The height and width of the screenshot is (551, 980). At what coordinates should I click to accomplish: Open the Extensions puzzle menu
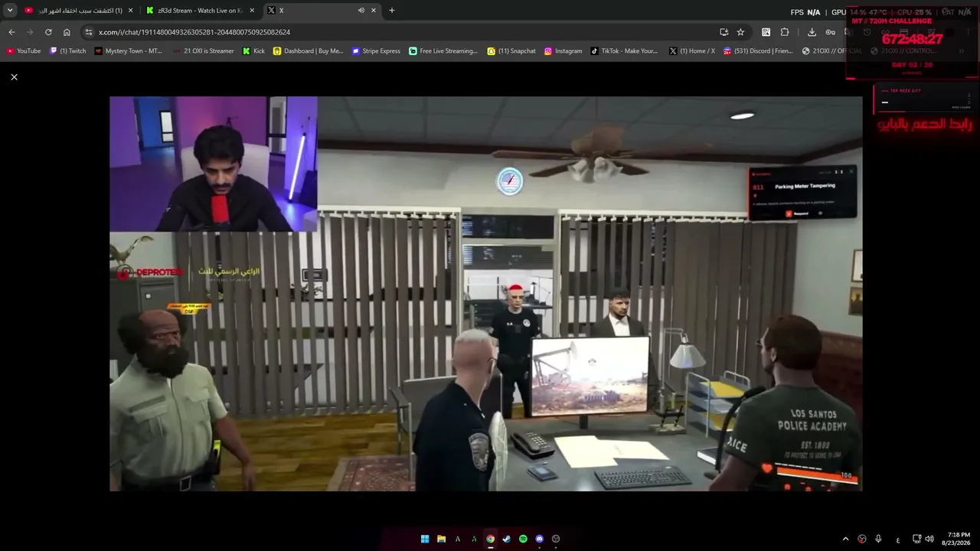click(785, 32)
